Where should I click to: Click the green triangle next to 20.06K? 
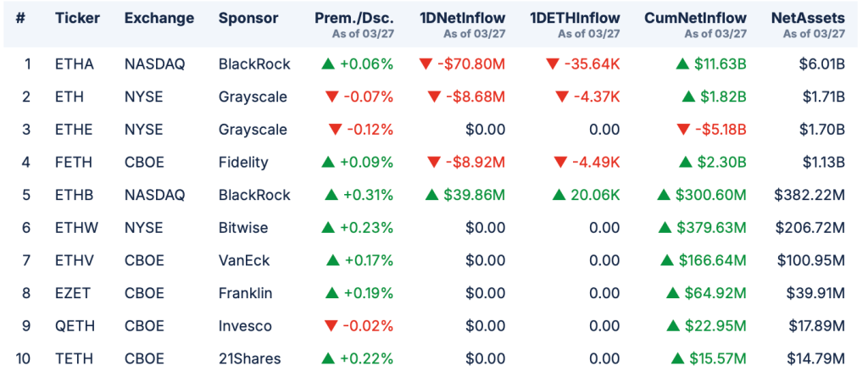tap(559, 195)
